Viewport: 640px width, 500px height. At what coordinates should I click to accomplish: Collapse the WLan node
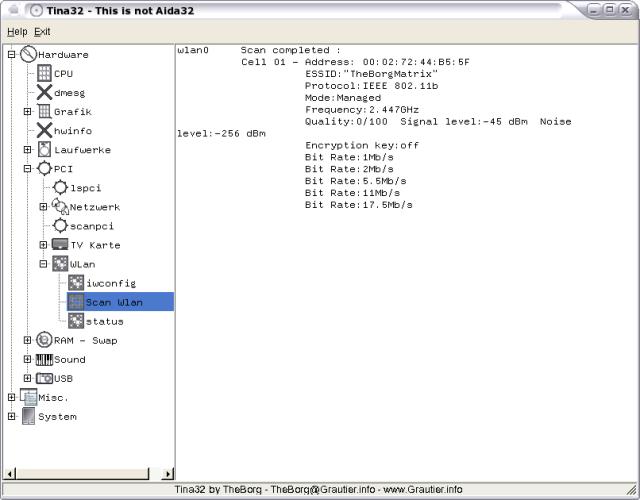(x=43, y=264)
